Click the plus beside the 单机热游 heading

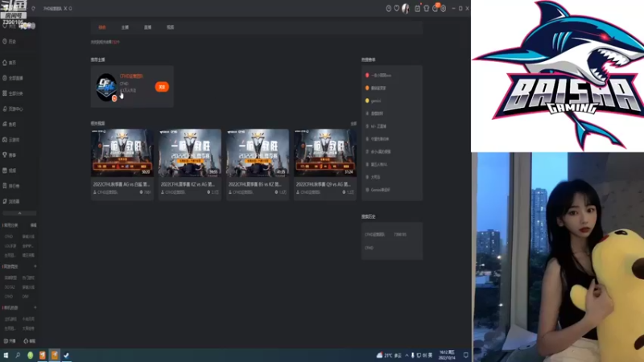pyautogui.click(x=35, y=307)
